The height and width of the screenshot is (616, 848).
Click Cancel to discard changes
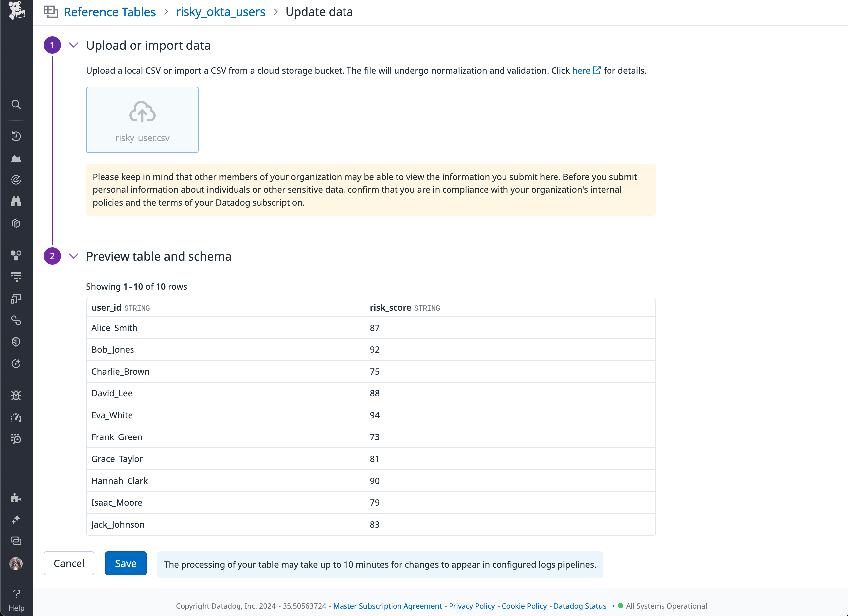[x=69, y=563]
